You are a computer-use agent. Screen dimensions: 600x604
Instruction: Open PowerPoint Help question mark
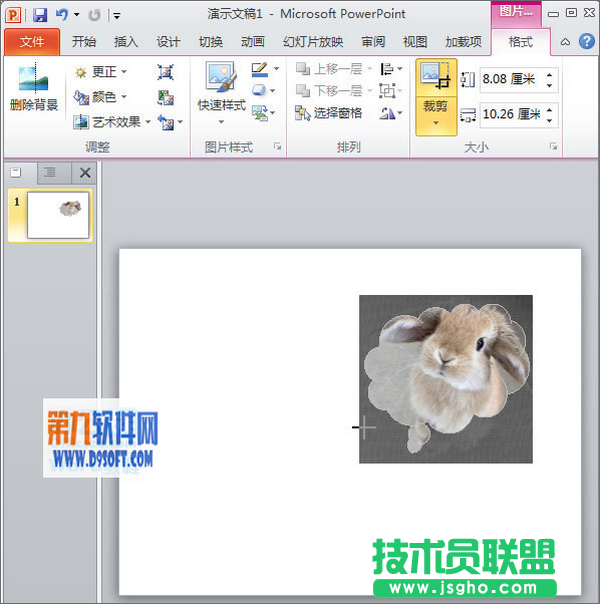tap(587, 41)
